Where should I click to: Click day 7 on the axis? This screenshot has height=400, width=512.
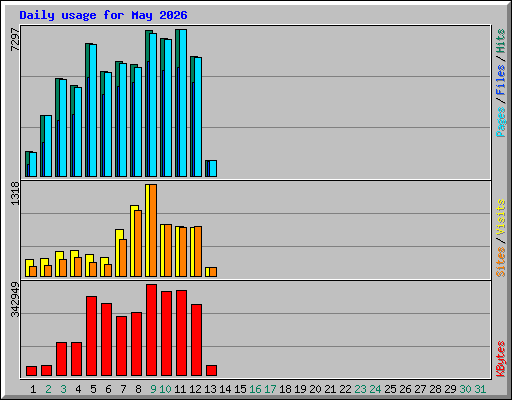(x=123, y=389)
